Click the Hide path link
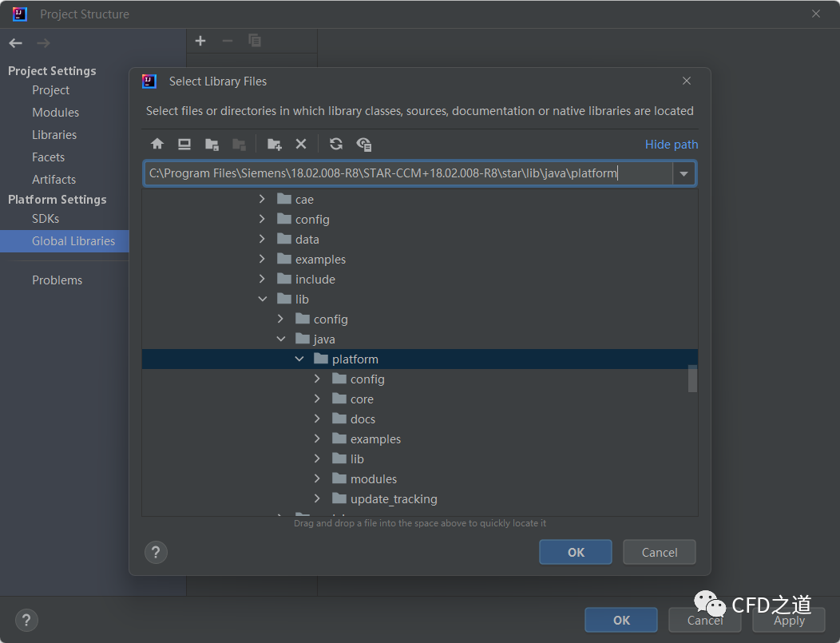The height and width of the screenshot is (643, 840). tap(671, 145)
